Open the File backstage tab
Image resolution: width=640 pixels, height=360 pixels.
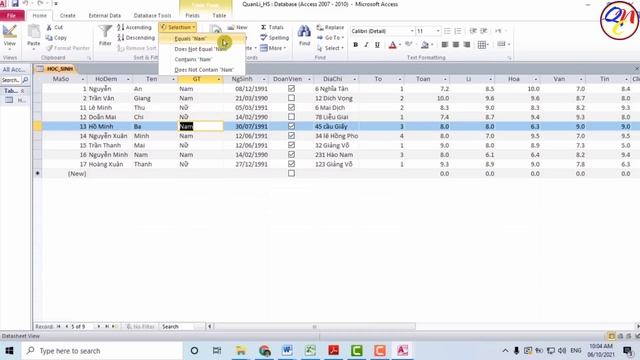pos(12,16)
